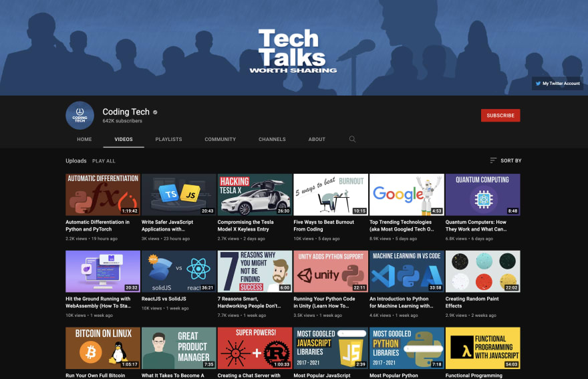This screenshot has height=379, width=588.
Task: Click the Tech Talks banner image
Action: tap(294, 47)
